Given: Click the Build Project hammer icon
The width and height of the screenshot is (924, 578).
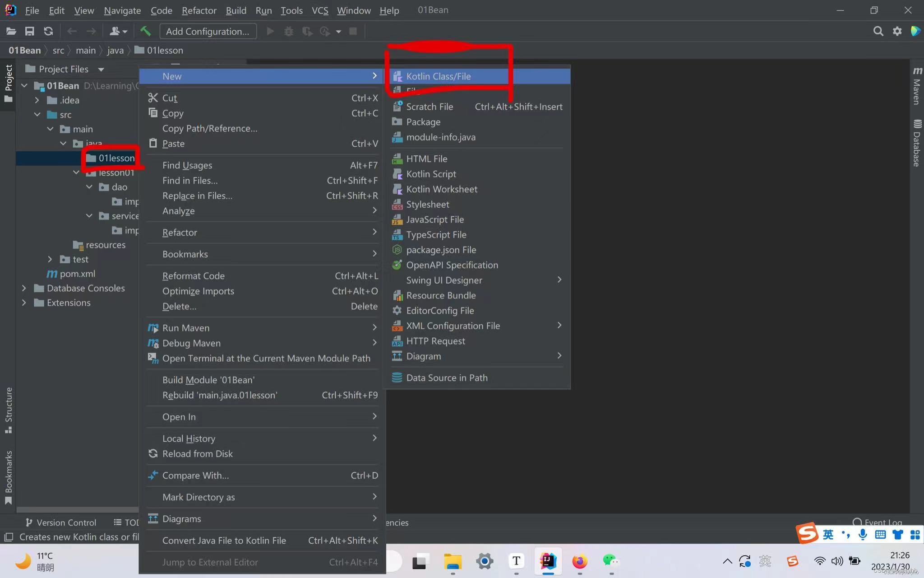Looking at the screenshot, I should (145, 31).
